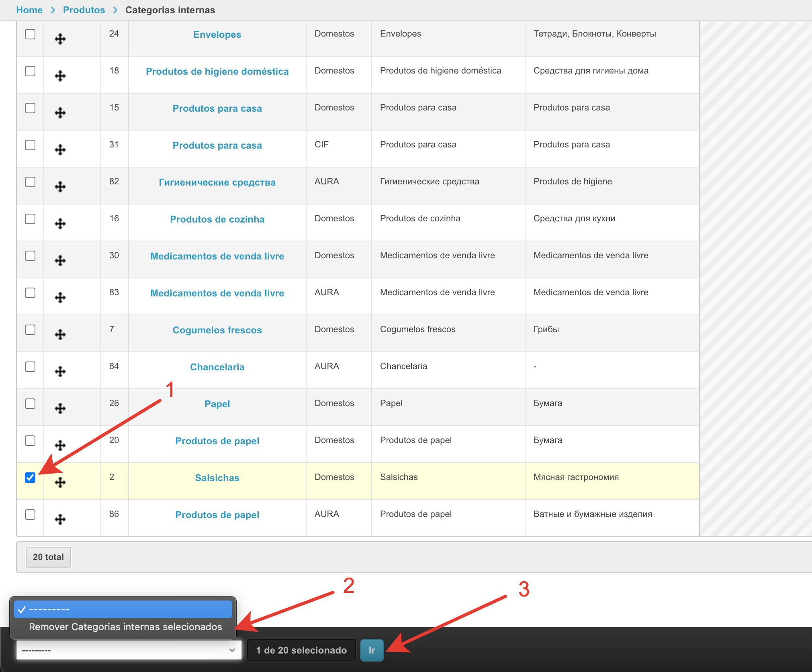Open the Papel category link
Viewport: 812px width, 672px height.
pos(217,404)
